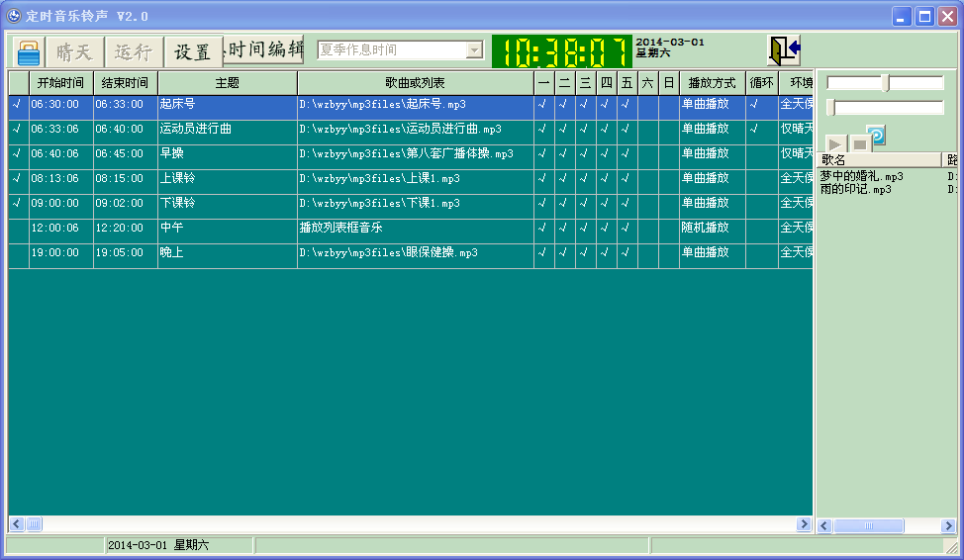964x560 pixels.
Task: Click 播放方式 cell of 中午 row
Action: click(x=712, y=229)
